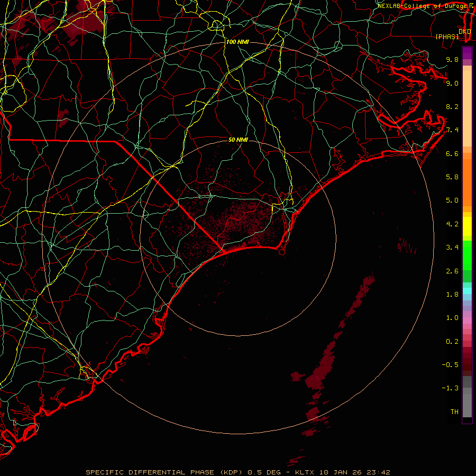Viewport: 476px width, 476px height.
Task: Click the 100 NMI range ring label
Action: point(237,42)
